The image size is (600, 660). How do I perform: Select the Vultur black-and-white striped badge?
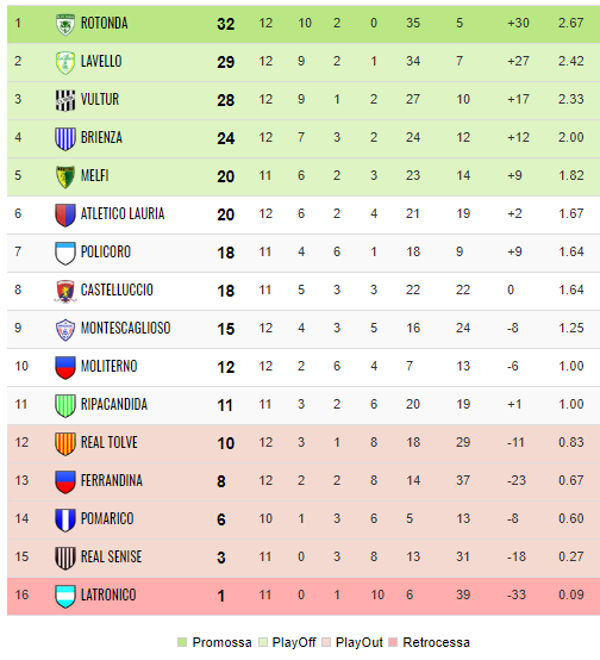click(x=65, y=100)
